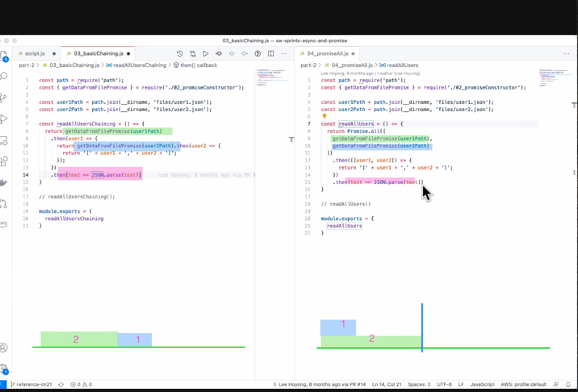Select the 04_promiseAll.js tab
The image size is (578, 392).
[x=327, y=53]
